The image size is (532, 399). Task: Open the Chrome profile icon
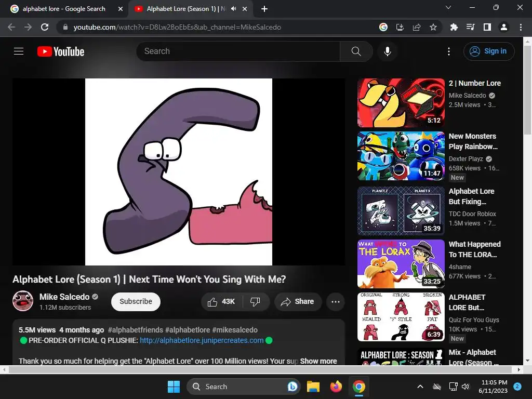pos(503,27)
